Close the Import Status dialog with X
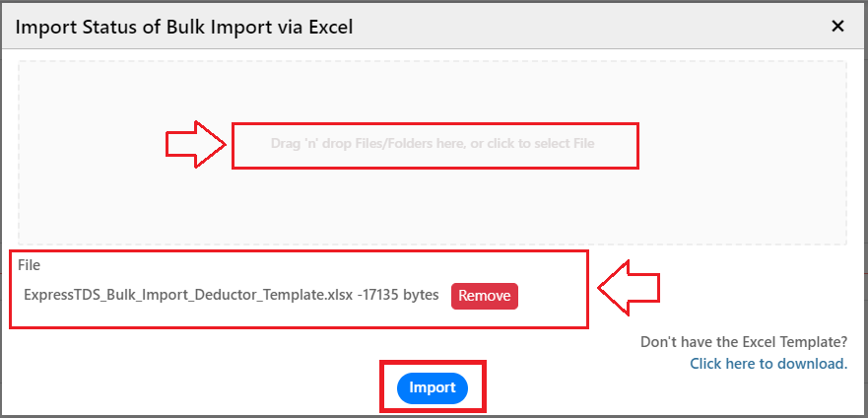Image resolution: width=868 pixels, height=419 pixels. (838, 26)
